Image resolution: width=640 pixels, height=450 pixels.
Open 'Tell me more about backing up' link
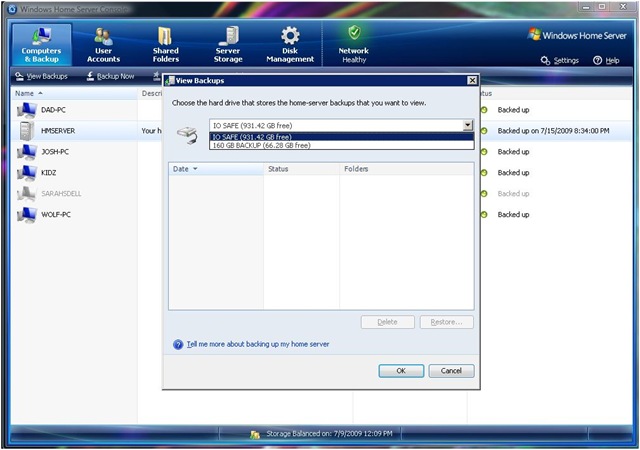258,344
